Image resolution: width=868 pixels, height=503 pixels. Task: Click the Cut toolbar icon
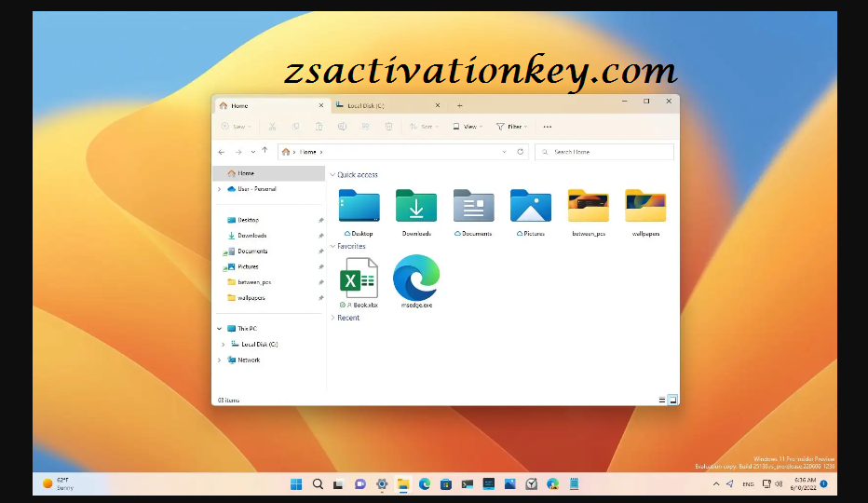[272, 127]
